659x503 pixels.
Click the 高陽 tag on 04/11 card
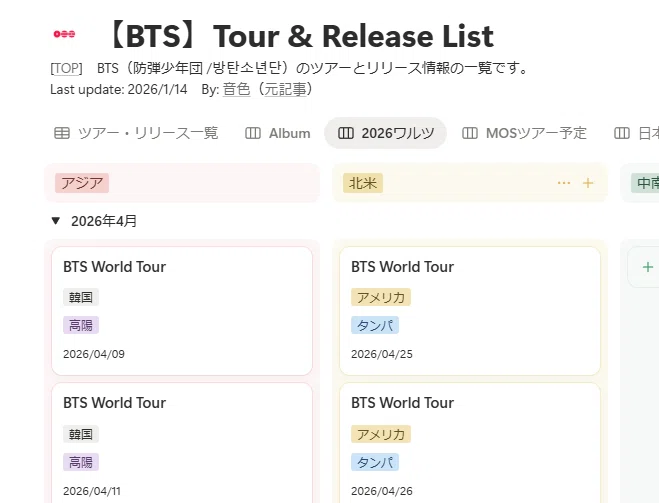point(81,462)
